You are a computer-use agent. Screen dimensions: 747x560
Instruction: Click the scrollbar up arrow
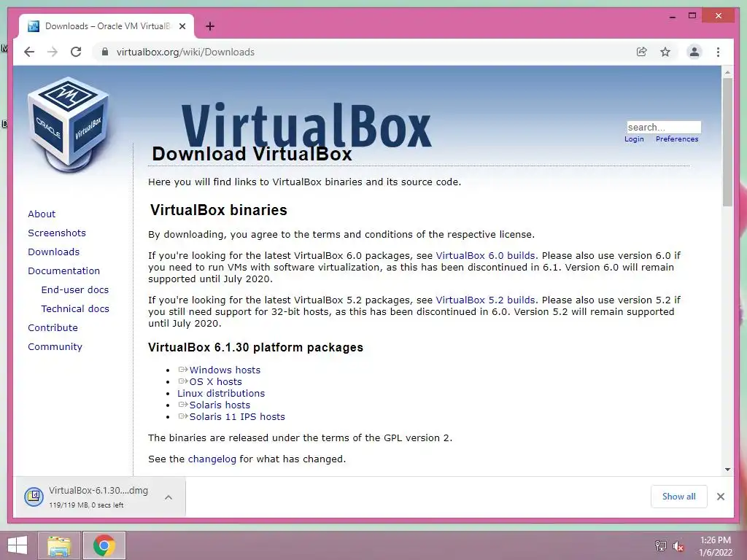(x=727, y=72)
